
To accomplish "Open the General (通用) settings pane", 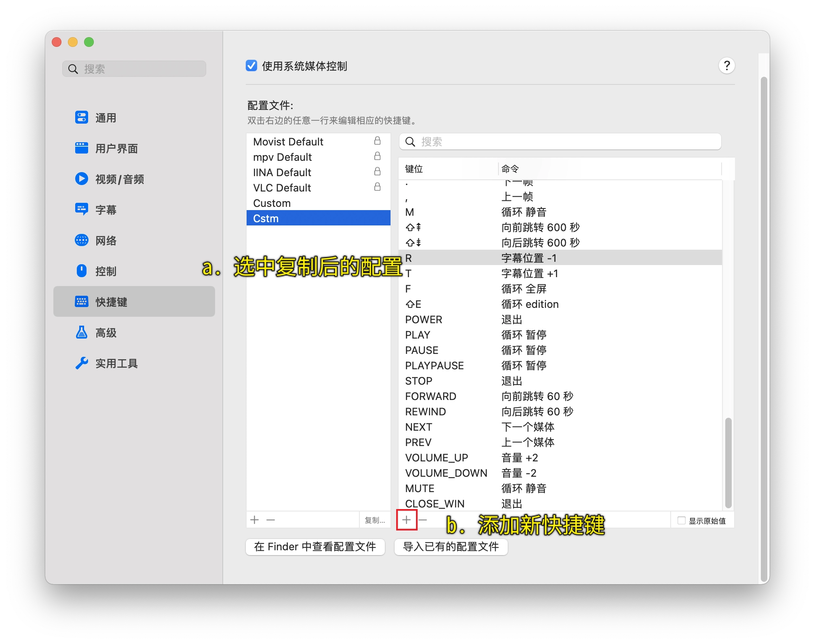I will (105, 118).
